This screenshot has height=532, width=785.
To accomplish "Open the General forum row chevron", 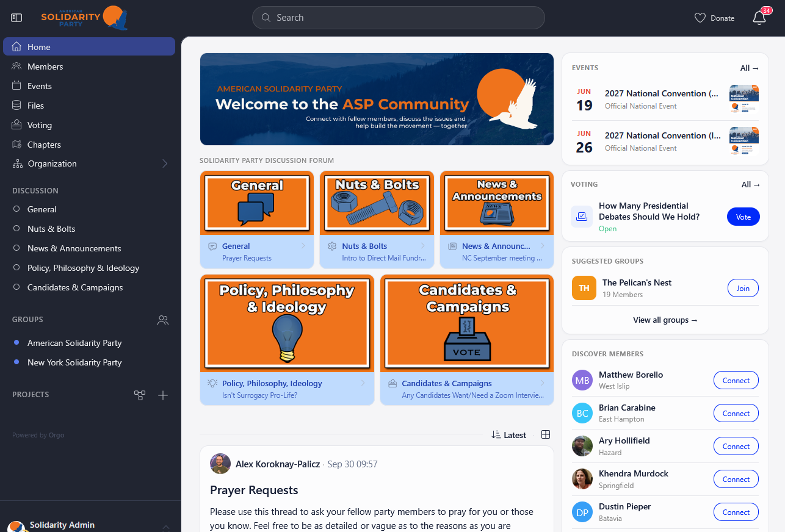I will pos(303,246).
